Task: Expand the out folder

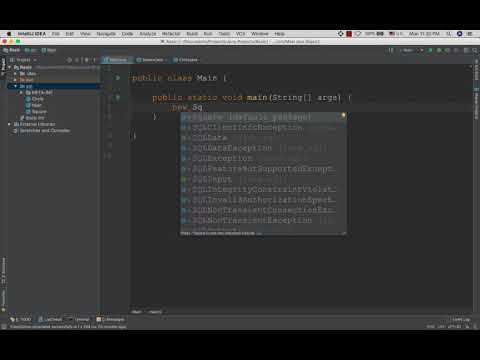Action: pos(15,80)
